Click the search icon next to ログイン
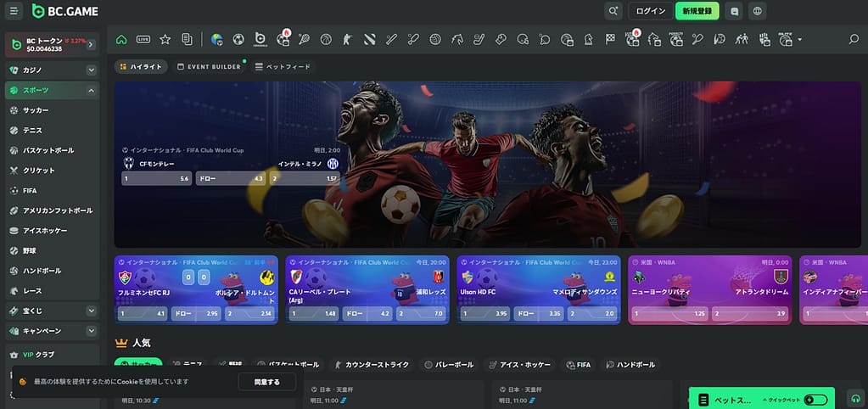The width and height of the screenshot is (868, 409). pos(613,10)
